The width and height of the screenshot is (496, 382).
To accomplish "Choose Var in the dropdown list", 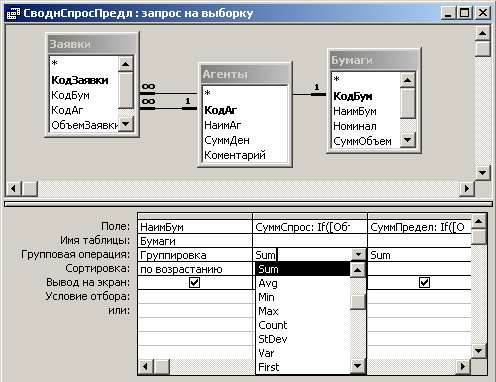I will (x=303, y=353).
